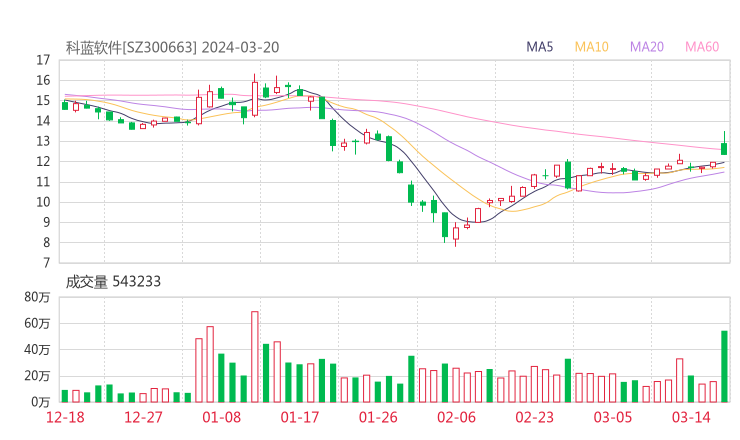Click the MA5 legend label

tap(539, 47)
